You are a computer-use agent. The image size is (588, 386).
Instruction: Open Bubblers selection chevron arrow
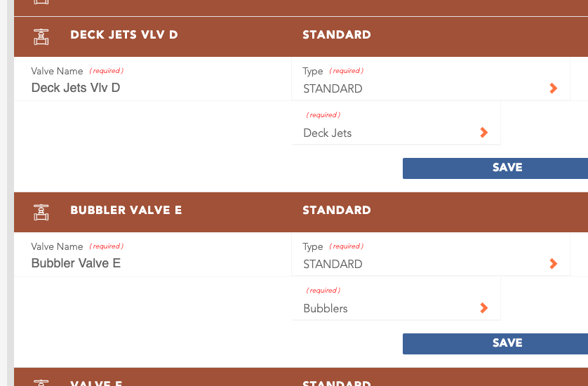(x=483, y=308)
